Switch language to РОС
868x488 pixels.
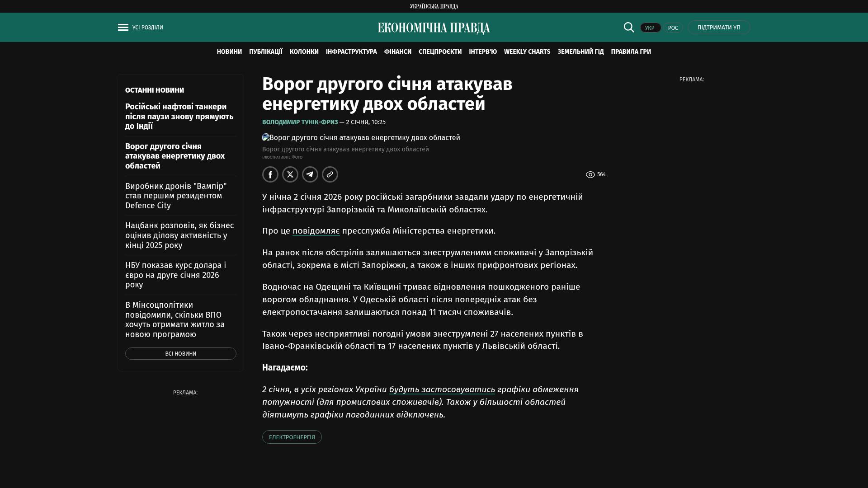(x=673, y=28)
